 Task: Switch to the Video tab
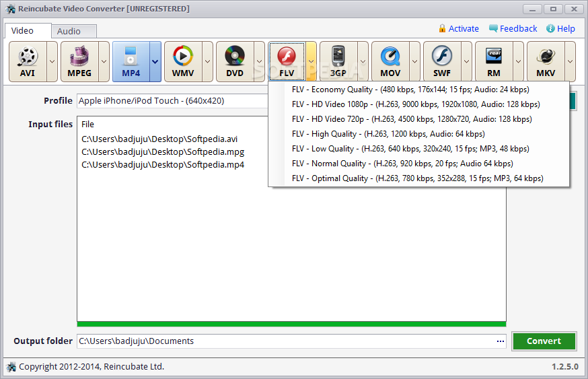coord(28,31)
